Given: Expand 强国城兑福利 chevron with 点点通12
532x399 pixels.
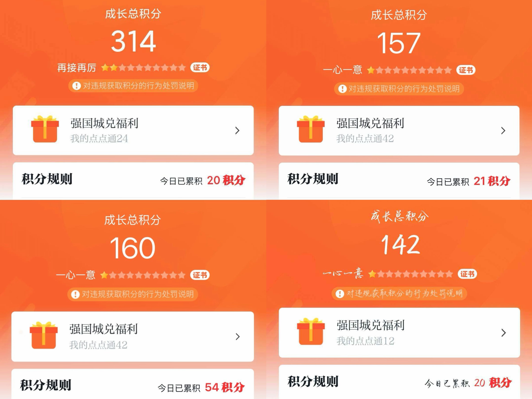Looking at the screenshot, I should coord(504,333).
